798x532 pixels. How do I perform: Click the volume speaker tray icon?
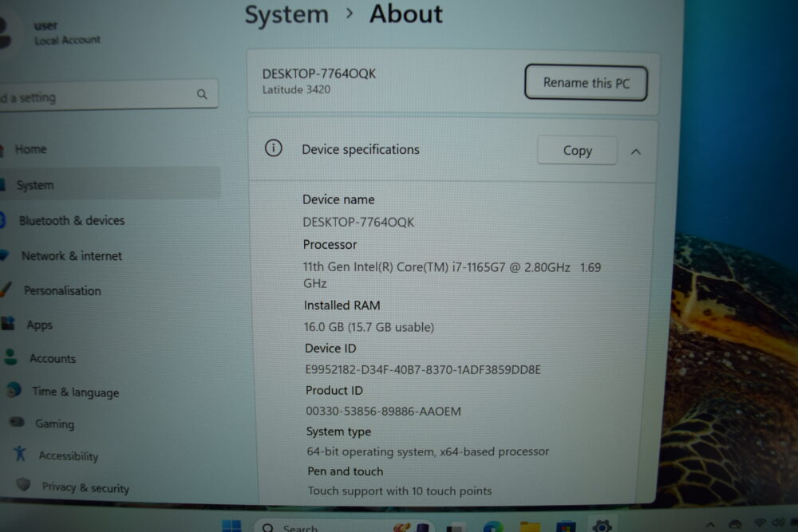(777, 522)
